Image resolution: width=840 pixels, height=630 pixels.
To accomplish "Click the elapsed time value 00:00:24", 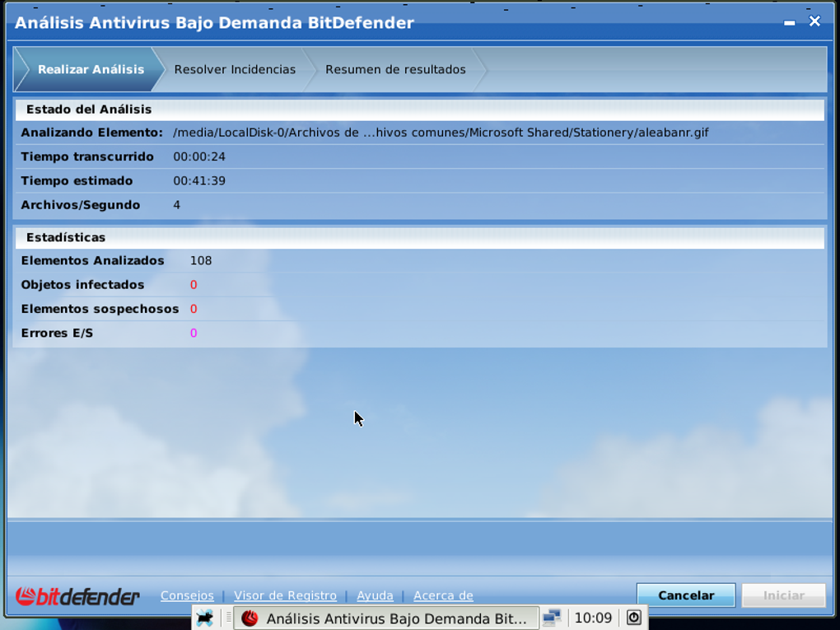I will [x=199, y=157].
